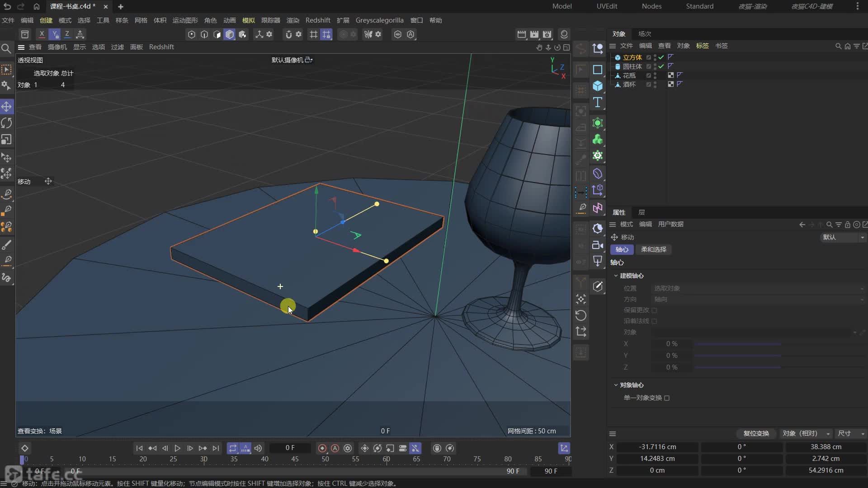Click the Render View clapper icon
Image resolution: width=868 pixels, height=488 pixels.
[521, 34]
